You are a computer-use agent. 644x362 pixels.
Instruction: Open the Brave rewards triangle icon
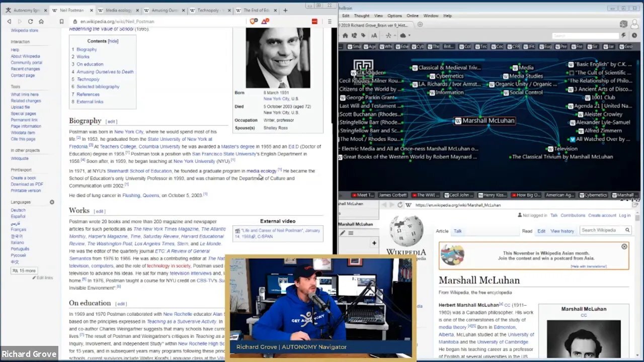point(265,21)
